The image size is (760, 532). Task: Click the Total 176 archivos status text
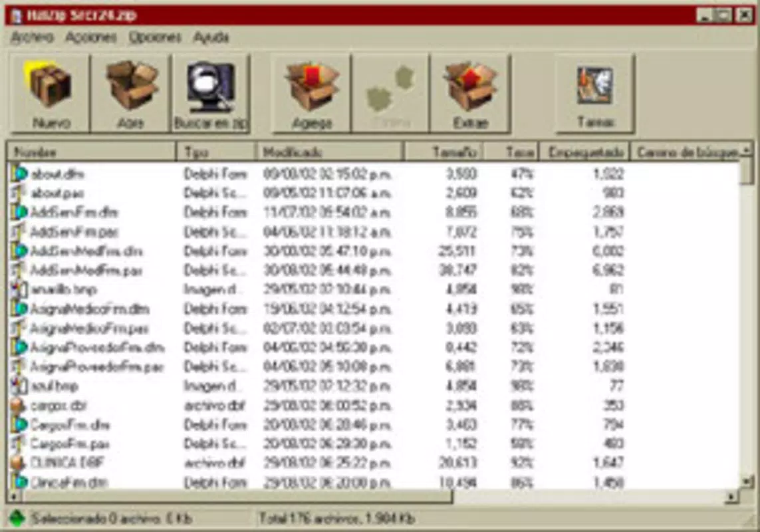tap(336, 519)
